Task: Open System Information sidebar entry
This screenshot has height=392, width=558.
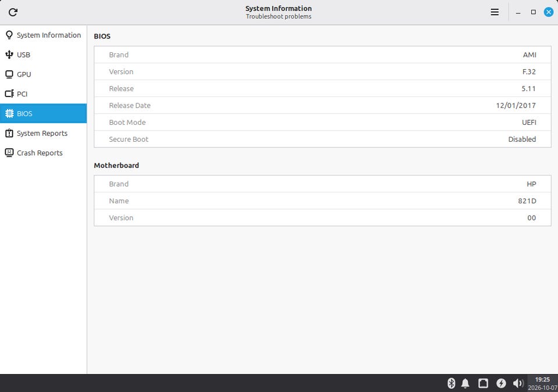Action: click(43, 35)
